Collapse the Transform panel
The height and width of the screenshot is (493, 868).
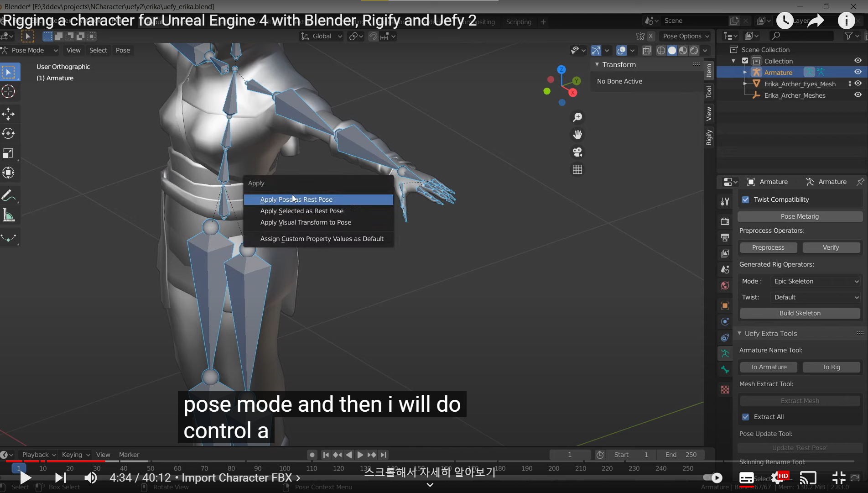click(x=597, y=64)
